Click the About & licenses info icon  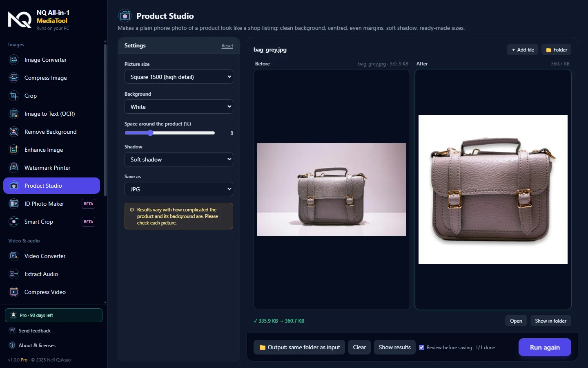(12, 345)
